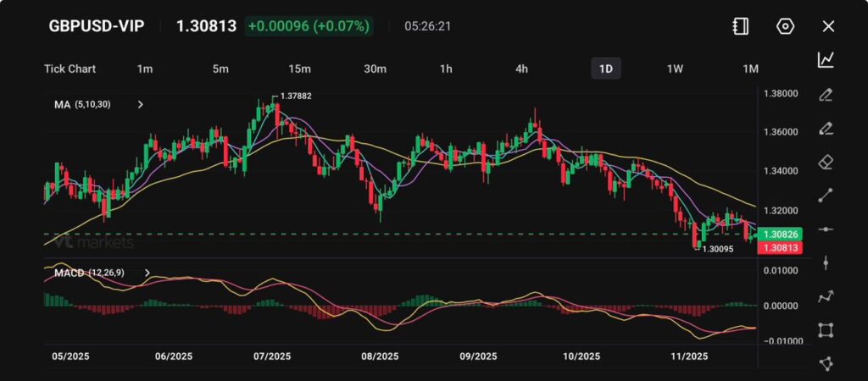Choose the 1M timeframe
This screenshot has width=868, height=381.
(x=750, y=69)
